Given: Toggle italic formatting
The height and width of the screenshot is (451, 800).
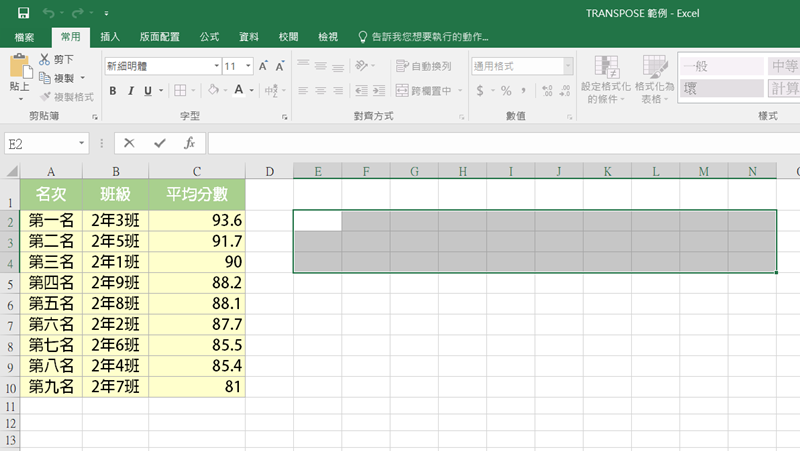Looking at the screenshot, I should tap(130, 91).
